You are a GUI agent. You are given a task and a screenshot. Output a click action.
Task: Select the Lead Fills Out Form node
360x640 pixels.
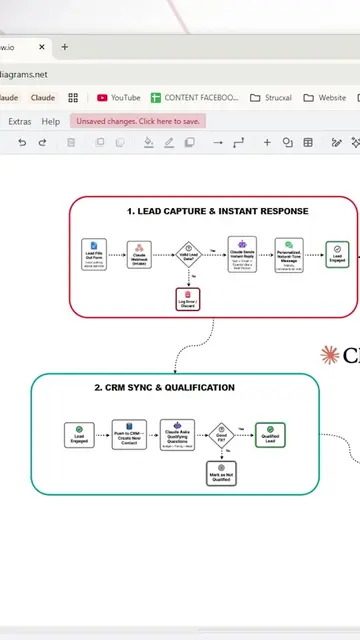pyautogui.click(x=94, y=255)
